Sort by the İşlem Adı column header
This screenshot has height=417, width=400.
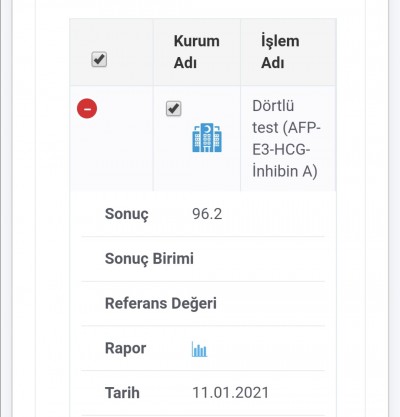pyautogui.click(x=280, y=52)
